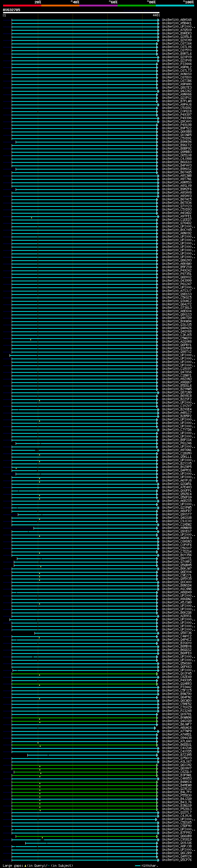The image size is (197, 868).
Task: Open hit UniRef100_Q2VCH9
Action: tap(177, 40)
